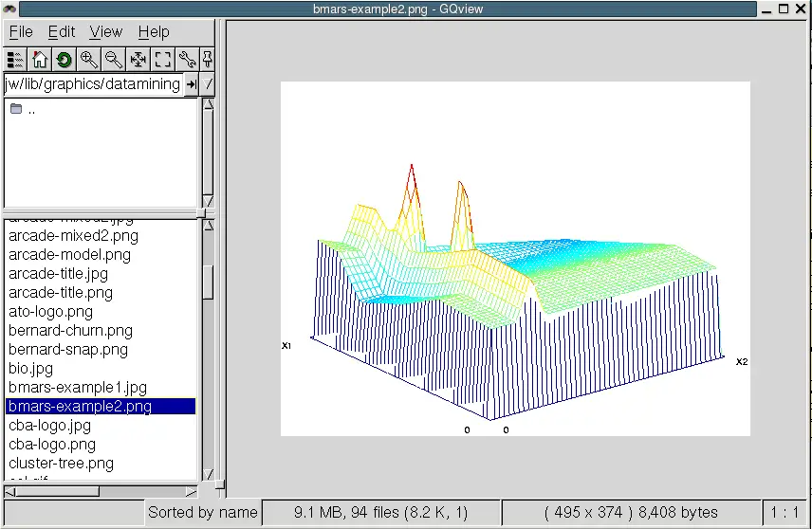The image size is (812, 529).
Task: Click path tab-completion arrow button
Action: 192,84
